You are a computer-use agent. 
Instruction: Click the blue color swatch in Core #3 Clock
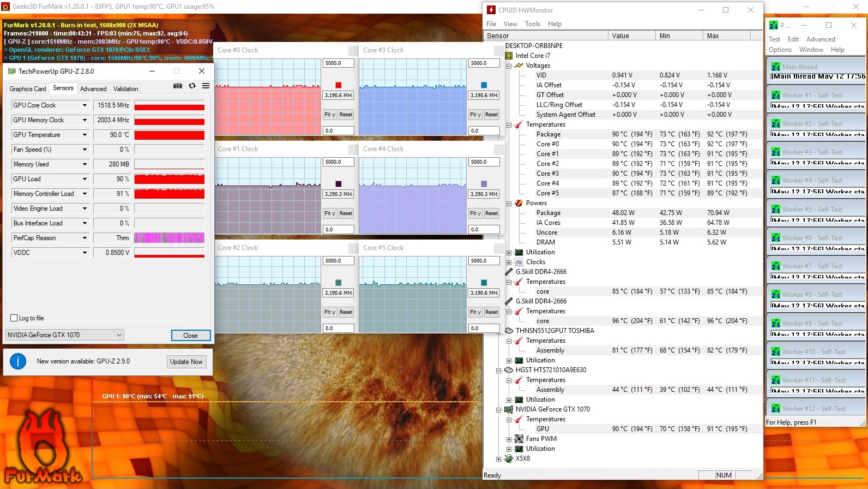click(484, 85)
